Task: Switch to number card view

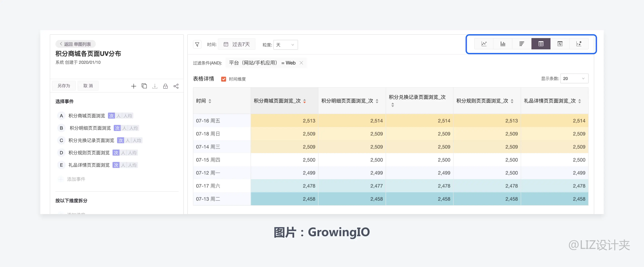Action: click(x=560, y=44)
